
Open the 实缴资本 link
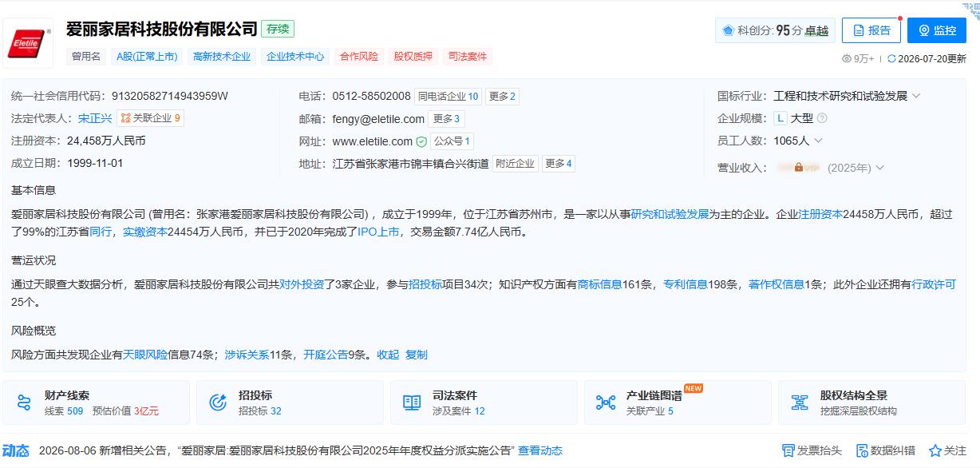[x=145, y=232]
